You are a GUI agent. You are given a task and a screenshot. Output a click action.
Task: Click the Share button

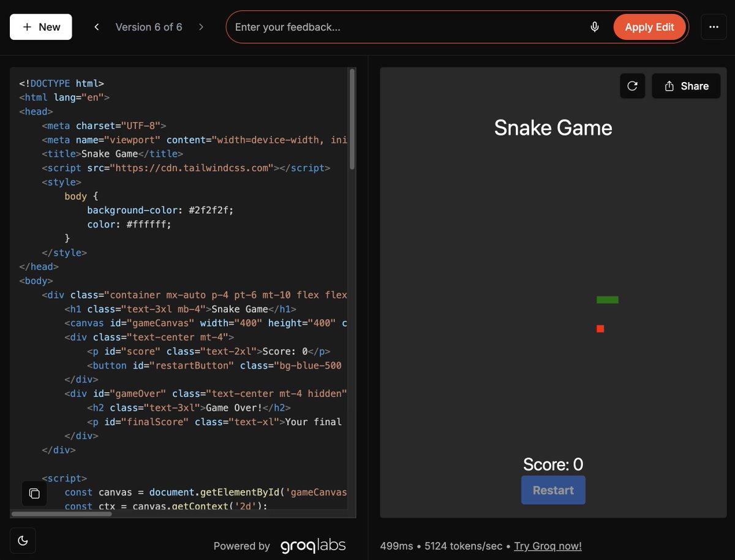point(686,86)
